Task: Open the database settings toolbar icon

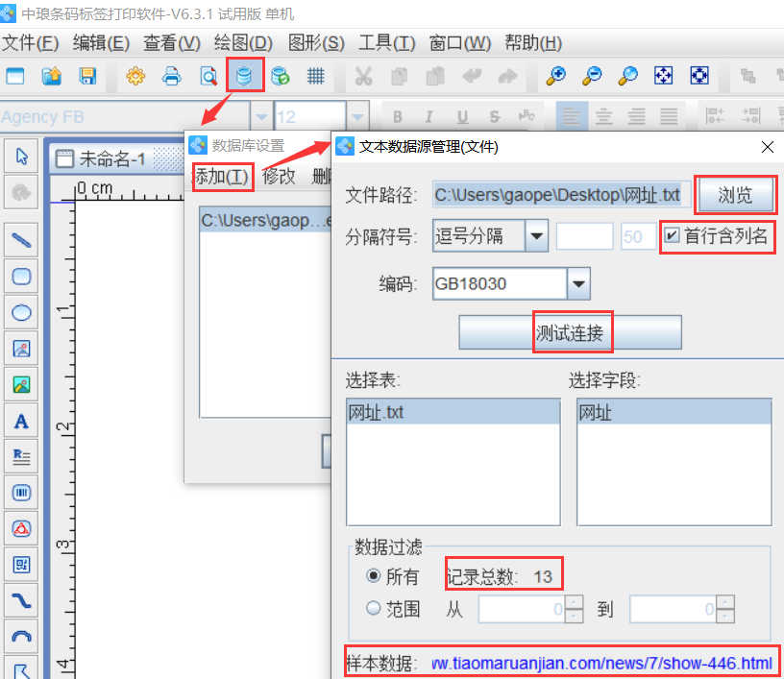Action: pos(244,76)
